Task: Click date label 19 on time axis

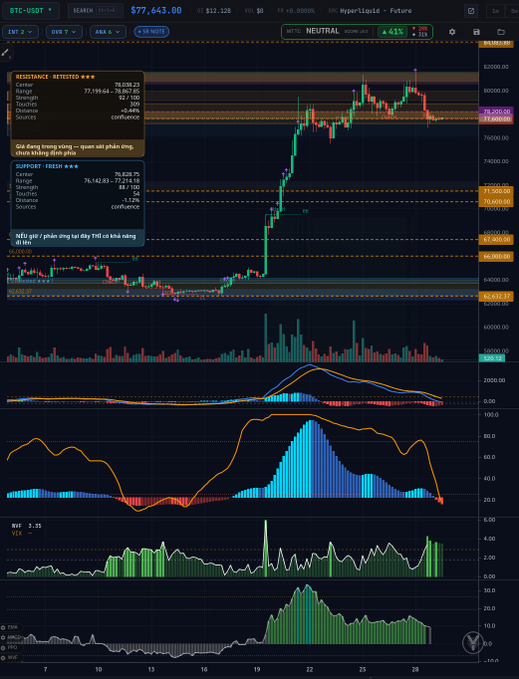Action: (x=257, y=669)
